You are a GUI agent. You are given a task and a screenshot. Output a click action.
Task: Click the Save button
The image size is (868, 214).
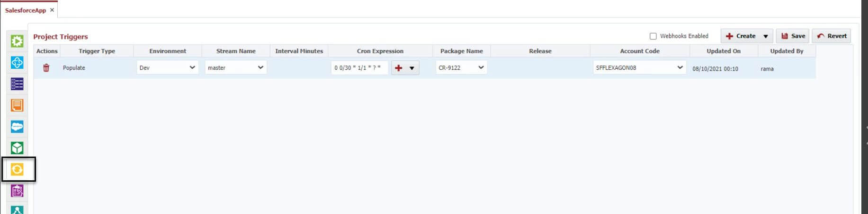point(793,36)
